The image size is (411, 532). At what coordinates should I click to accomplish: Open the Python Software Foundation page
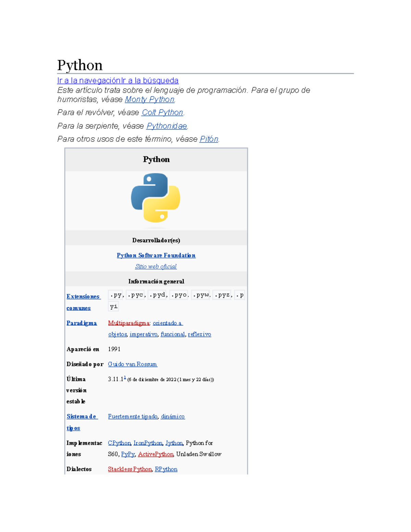click(155, 255)
